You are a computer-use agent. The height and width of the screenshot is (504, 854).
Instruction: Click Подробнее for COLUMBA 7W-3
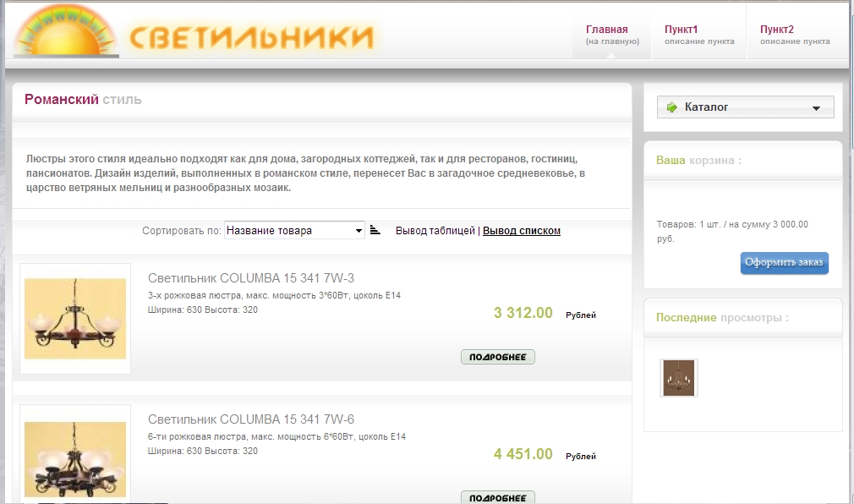point(498,357)
